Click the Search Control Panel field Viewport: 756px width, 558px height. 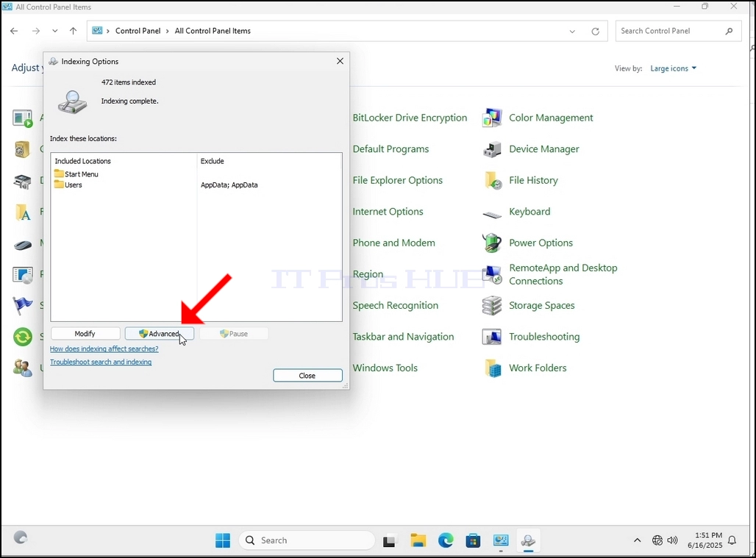pyautogui.click(x=678, y=31)
